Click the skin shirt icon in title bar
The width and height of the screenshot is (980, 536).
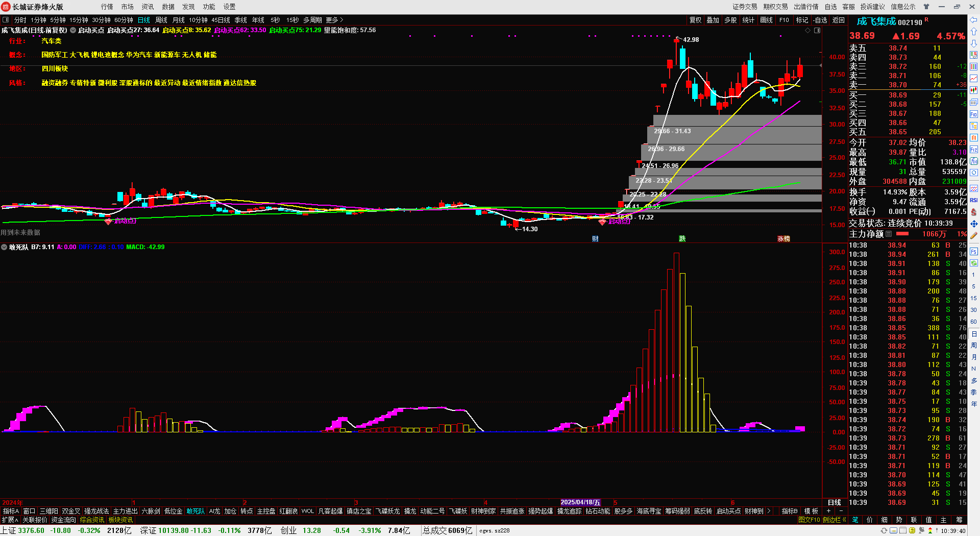(926, 7)
